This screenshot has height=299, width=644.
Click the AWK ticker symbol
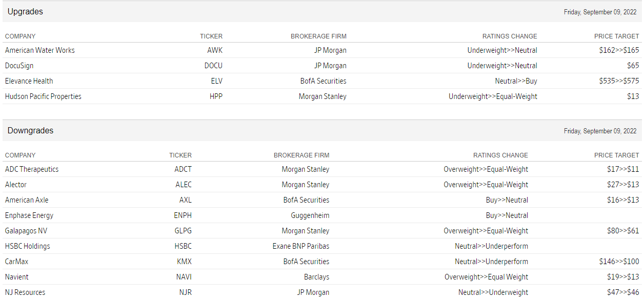(x=215, y=50)
